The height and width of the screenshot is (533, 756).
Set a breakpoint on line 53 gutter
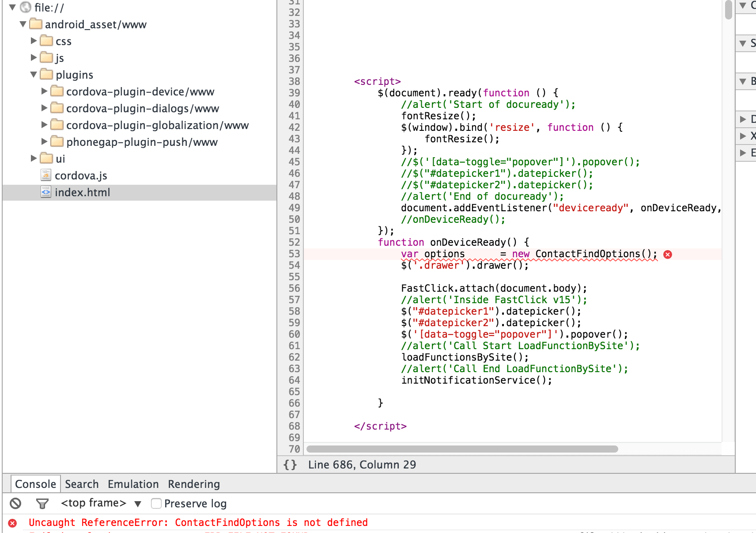tap(294, 254)
